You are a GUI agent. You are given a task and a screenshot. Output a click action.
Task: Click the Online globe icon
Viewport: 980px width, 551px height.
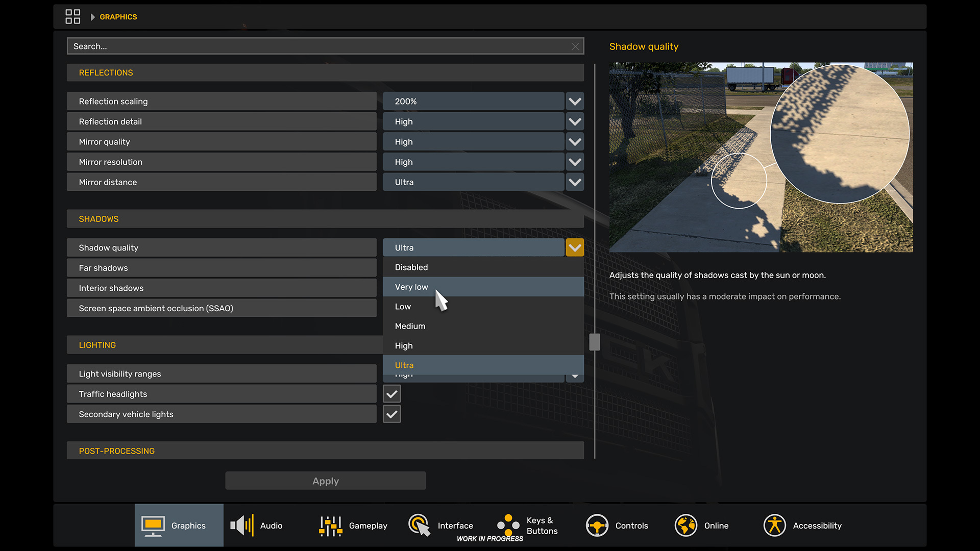(685, 525)
